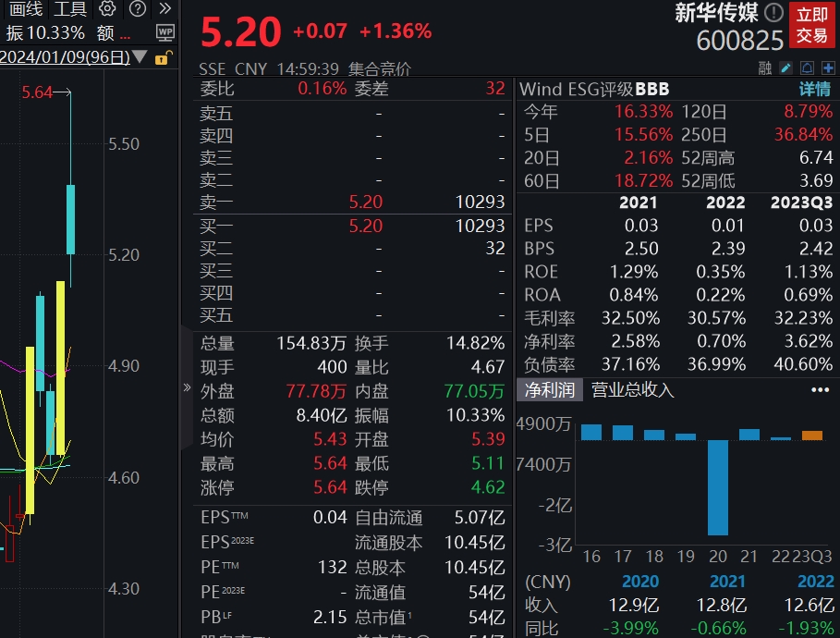
Task: Open the settings gear icon
Action: point(107,9)
